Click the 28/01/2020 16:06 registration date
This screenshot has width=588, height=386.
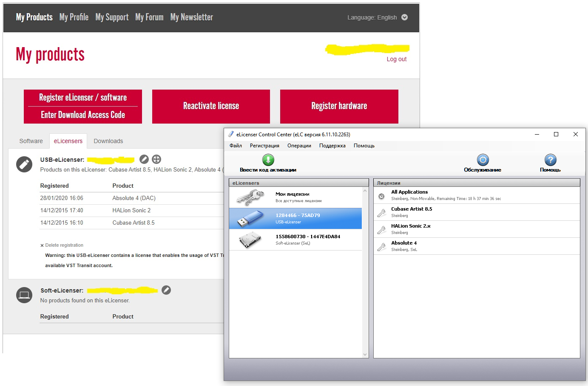tap(62, 198)
